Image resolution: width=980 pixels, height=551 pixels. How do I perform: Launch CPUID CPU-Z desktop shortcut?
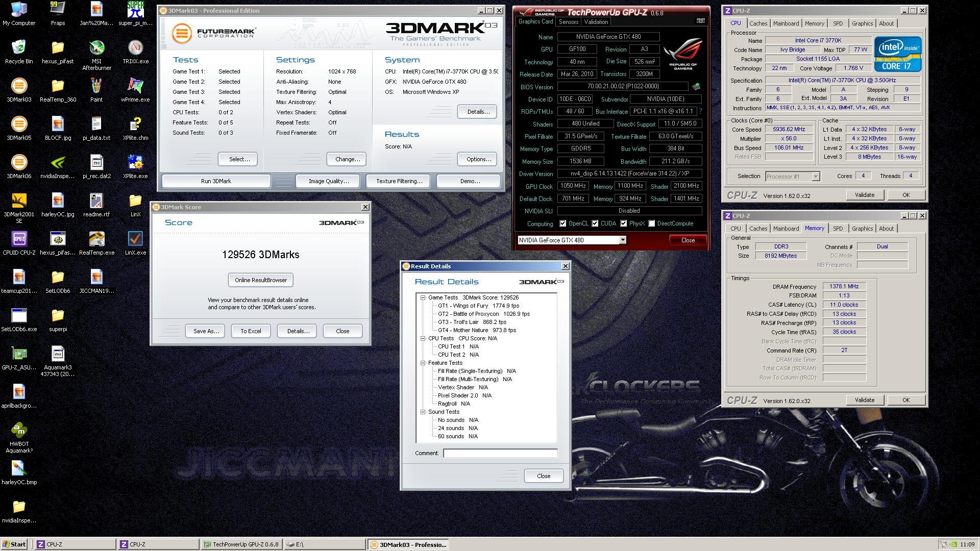[19, 243]
